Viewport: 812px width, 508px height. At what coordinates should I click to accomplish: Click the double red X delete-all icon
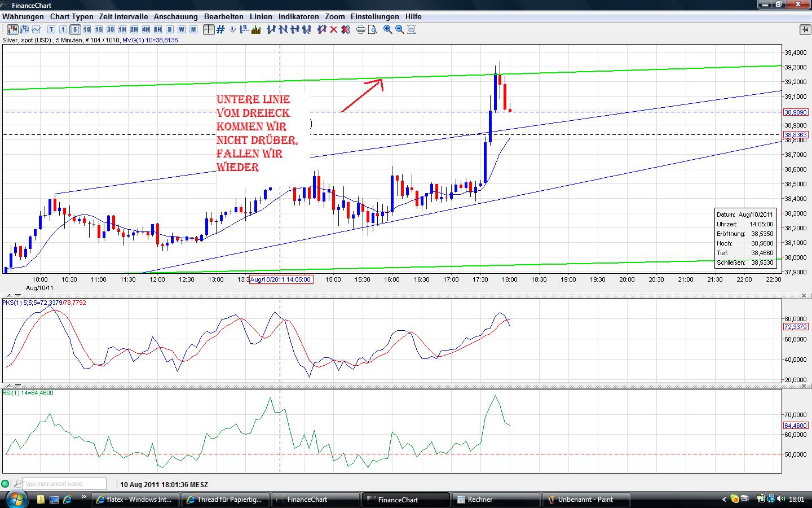click(x=345, y=29)
